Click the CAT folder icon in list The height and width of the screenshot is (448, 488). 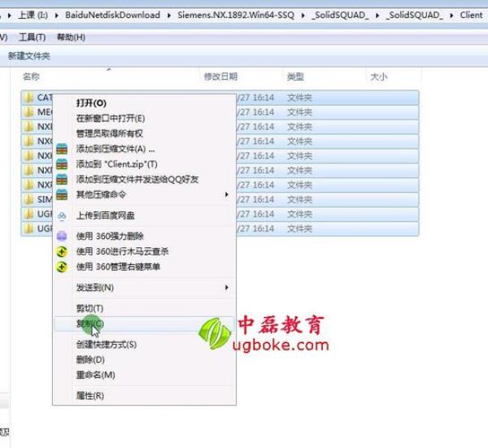point(28,98)
